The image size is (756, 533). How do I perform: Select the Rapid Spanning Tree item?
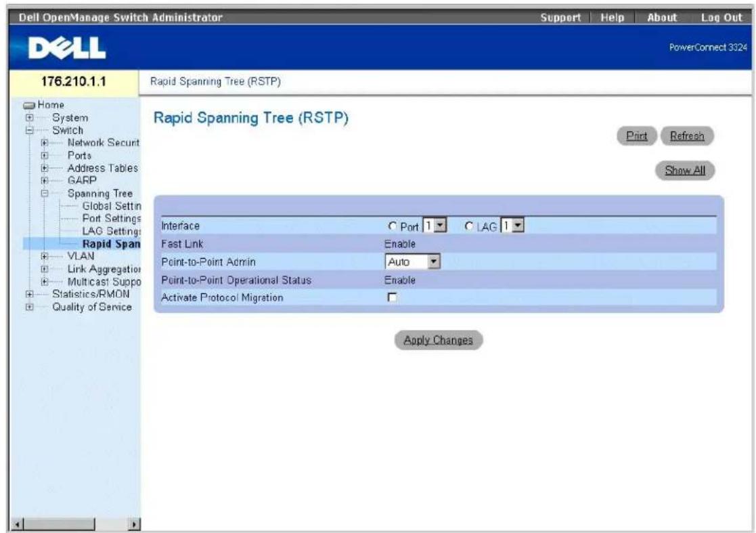(112, 244)
